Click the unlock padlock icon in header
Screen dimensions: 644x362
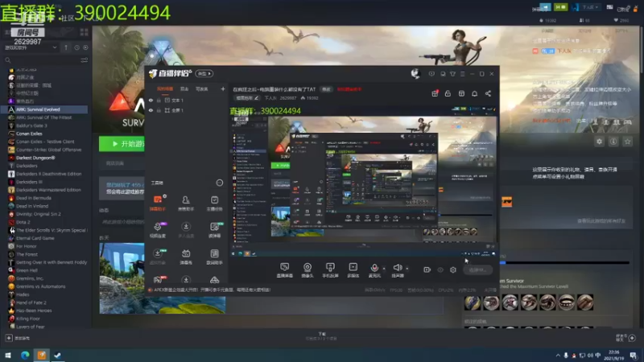[x=448, y=93]
